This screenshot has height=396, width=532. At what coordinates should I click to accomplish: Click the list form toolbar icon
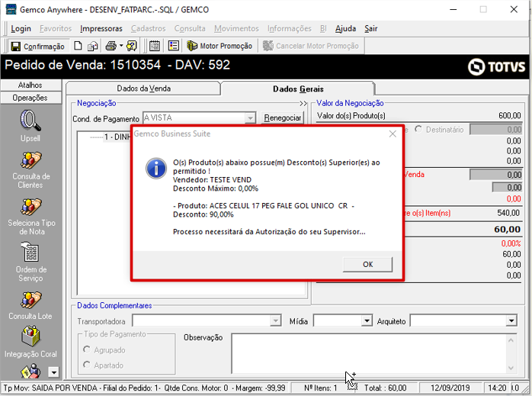[x=174, y=46]
